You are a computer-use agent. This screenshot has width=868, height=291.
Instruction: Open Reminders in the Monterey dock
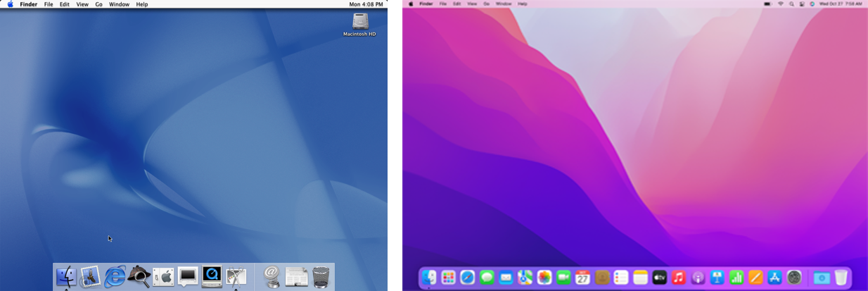(621, 278)
